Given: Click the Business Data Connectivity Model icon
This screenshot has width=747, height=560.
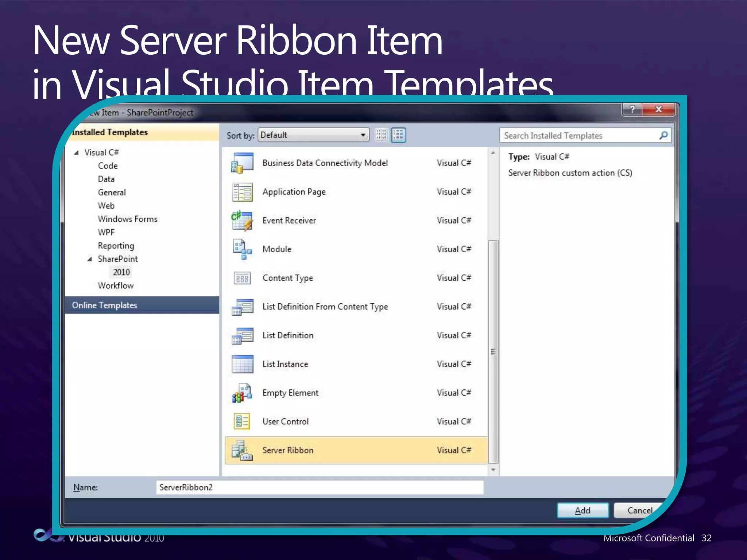Looking at the screenshot, I should 242,163.
